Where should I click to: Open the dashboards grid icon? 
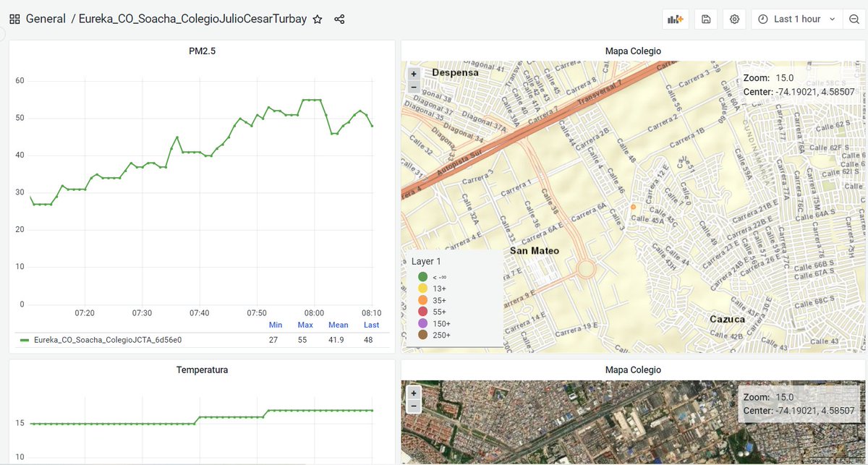pos(14,20)
